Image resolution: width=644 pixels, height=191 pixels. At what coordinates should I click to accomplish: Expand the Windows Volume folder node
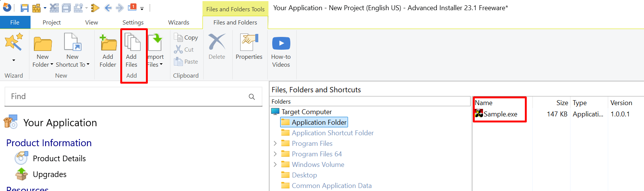coord(275,165)
